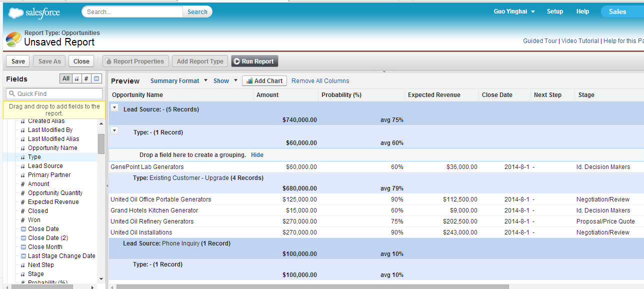Click the Save As button
Image resolution: width=644 pixels, height=289 pixels.
(49, 61)
